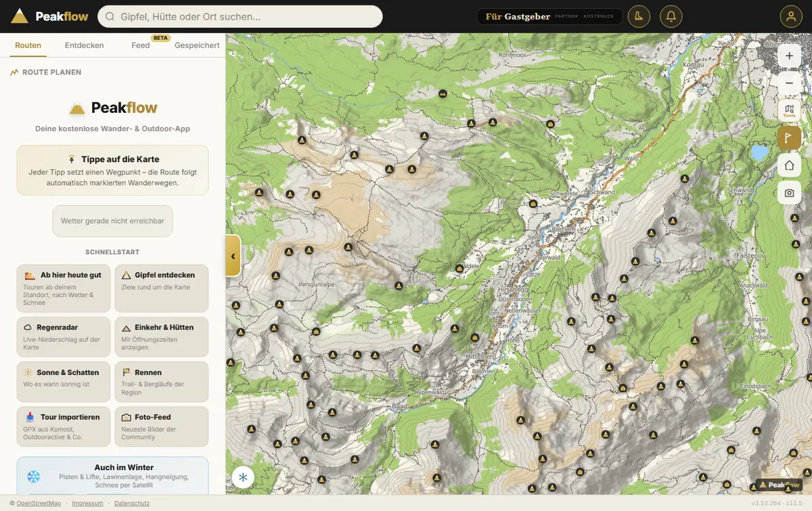Open the Gespeichert tab
The width and height of the screenshot is (812, 511).
[x=197, y=45]
